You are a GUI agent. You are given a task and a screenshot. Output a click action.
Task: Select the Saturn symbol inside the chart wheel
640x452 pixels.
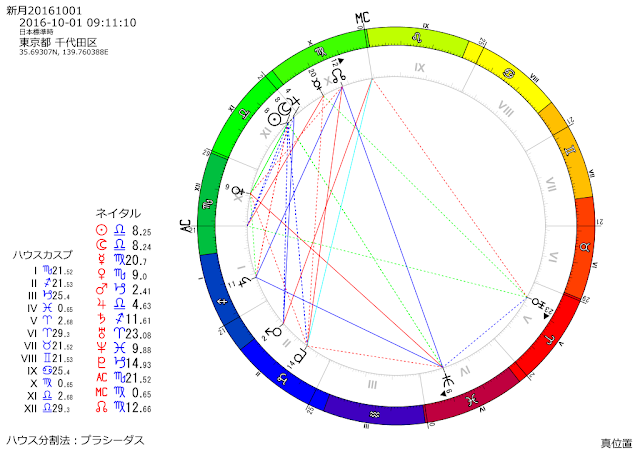244,281
